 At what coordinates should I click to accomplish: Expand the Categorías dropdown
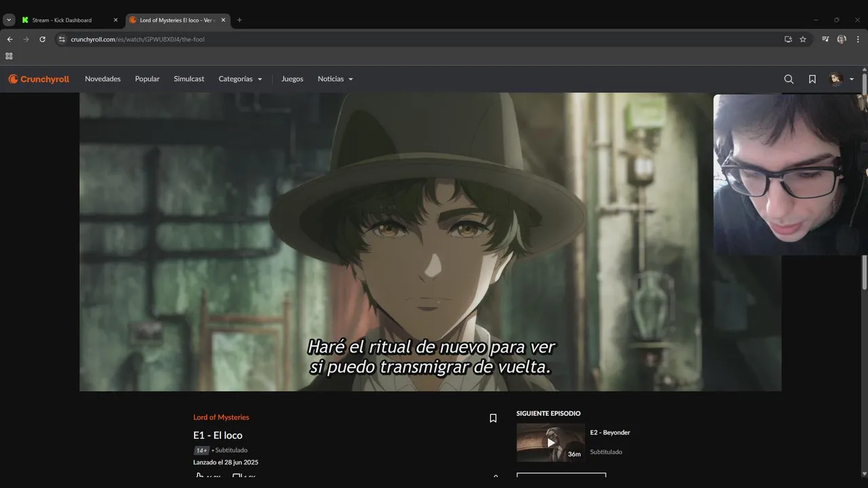(240, 79)
